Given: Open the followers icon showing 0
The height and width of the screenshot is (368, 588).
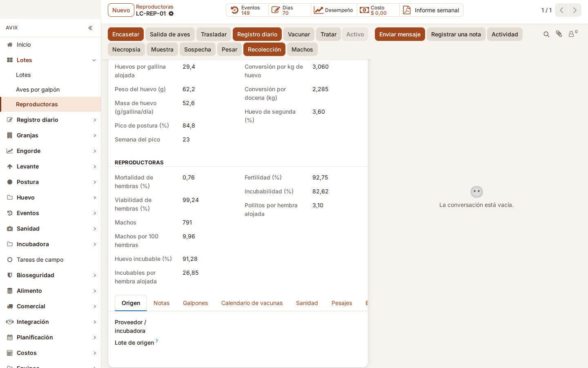Looking at the screenshot, I should tap(573, 34).
